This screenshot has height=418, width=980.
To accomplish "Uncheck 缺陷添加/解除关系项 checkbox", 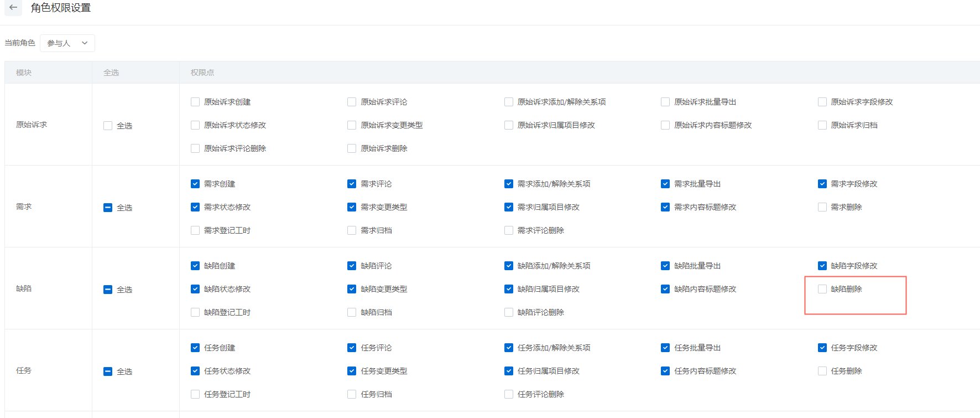I will 509,266.
